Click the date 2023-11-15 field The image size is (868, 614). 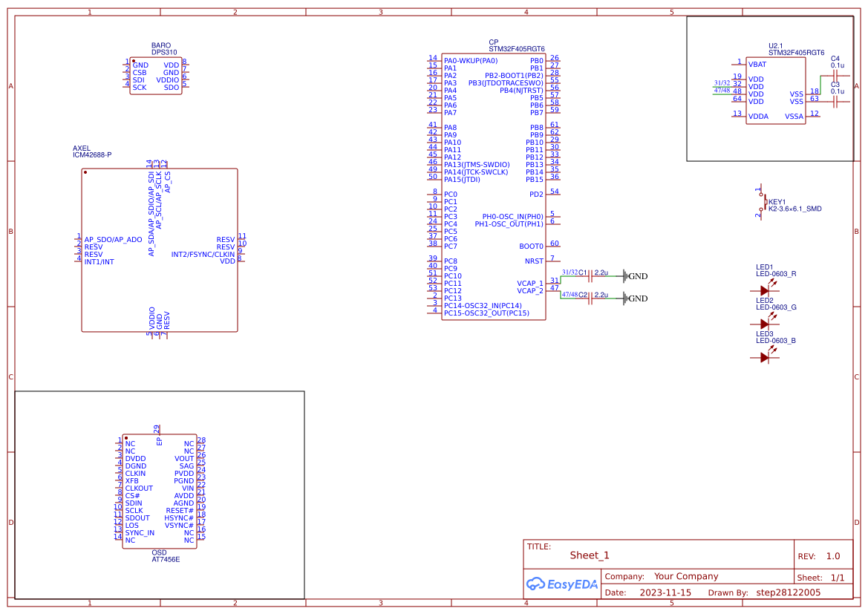[665, 592]
